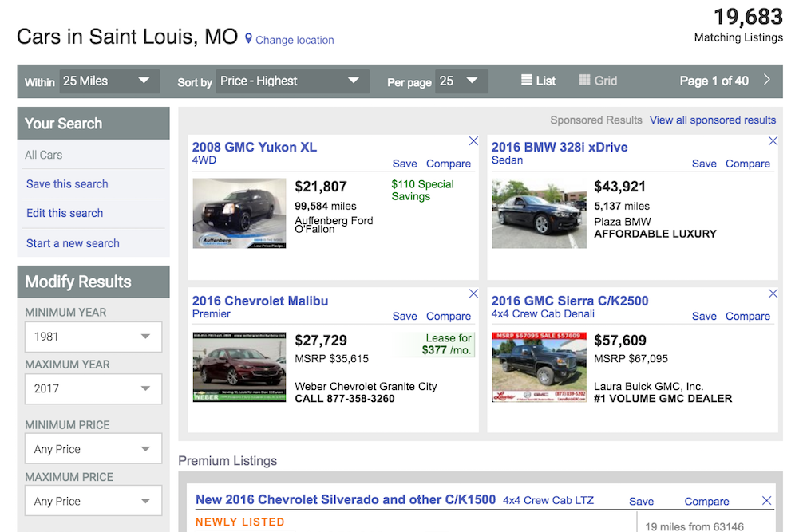Expand Minimum Price Any Price dropdown

[93, 448]
